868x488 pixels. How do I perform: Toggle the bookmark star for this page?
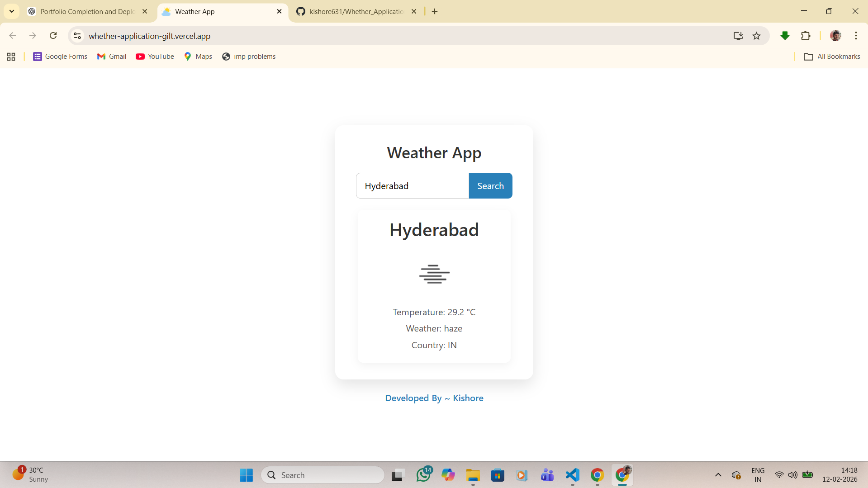coord(757,36)
